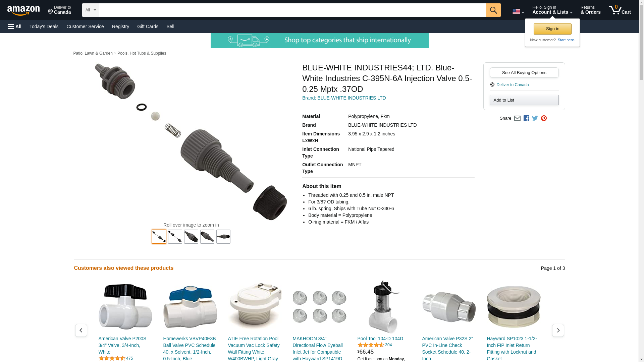
Task: Click Add to List button
Action: tap(524, 100)
